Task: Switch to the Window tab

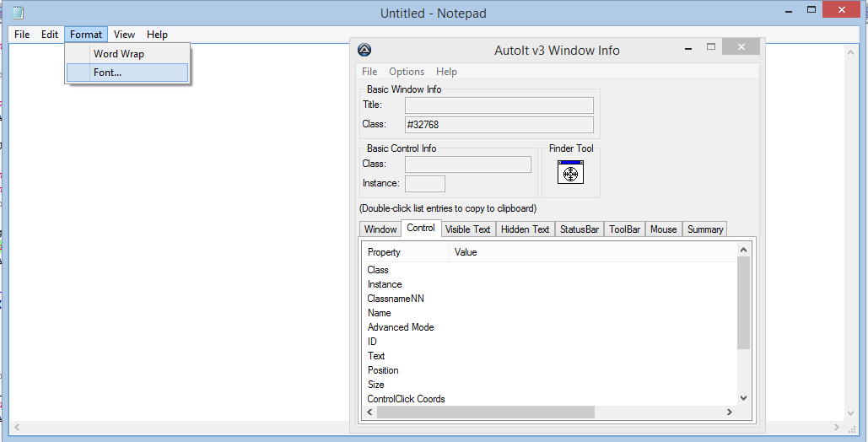Action: click(x=380, y=229)
